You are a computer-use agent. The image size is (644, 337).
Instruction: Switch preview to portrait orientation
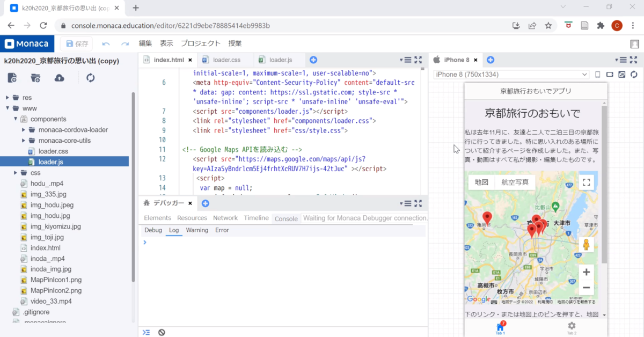pyautogui.click(x=598, y=75)
